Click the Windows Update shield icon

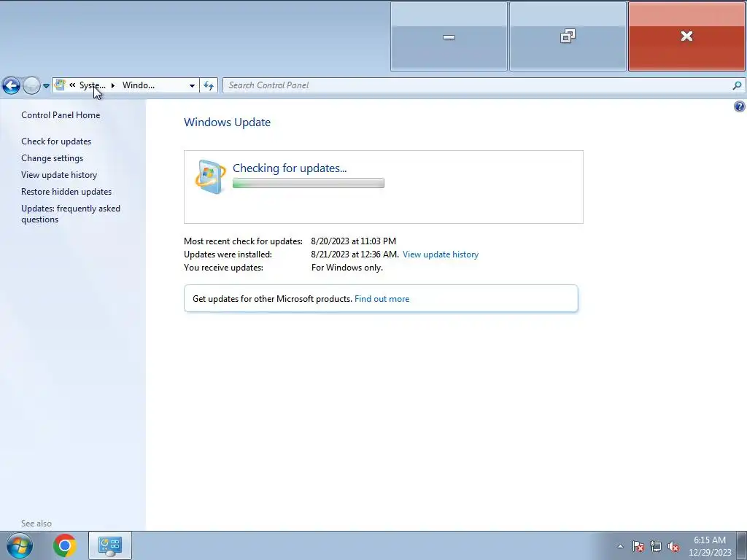coord(211,176)
